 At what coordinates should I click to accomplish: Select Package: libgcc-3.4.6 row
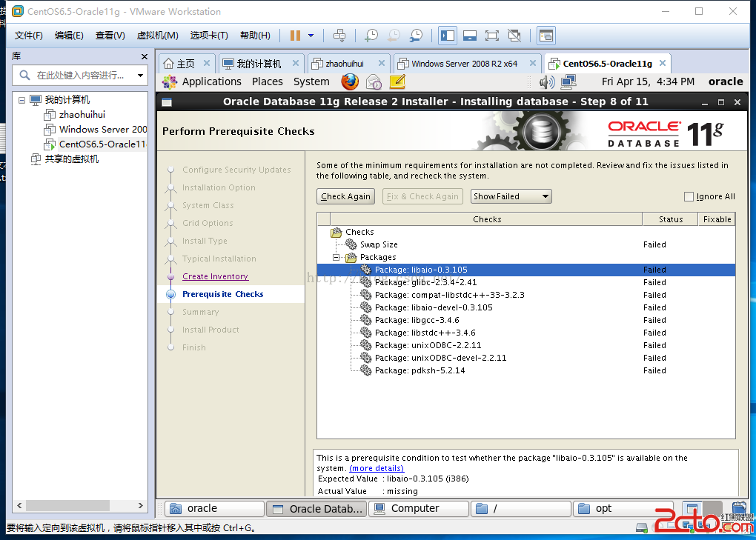pos(526,320)
